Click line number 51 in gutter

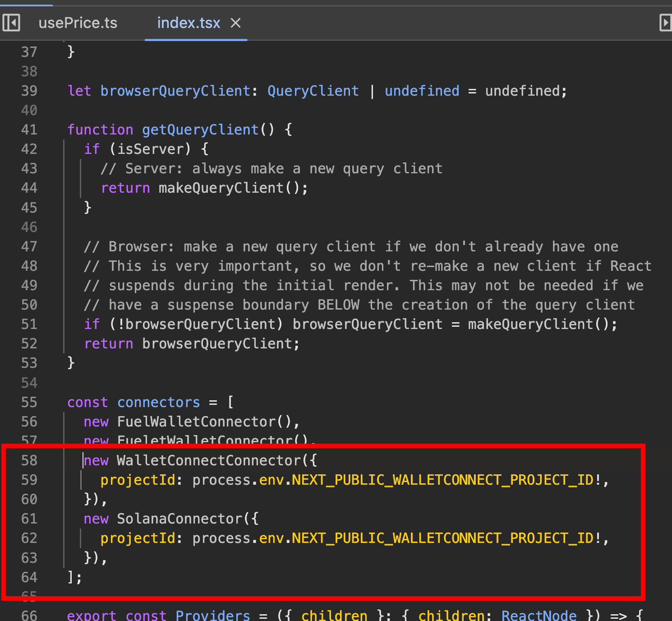point(29,324)
